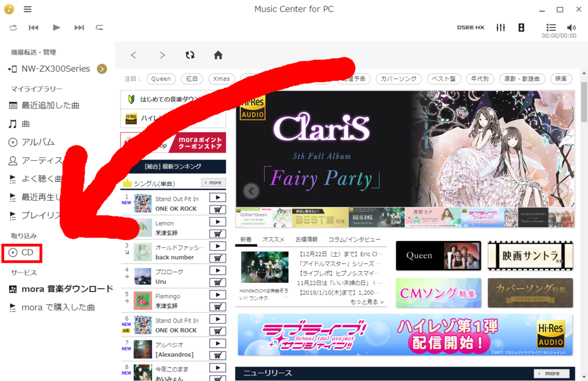This screenshot has height=381, width=588.
Task: Open ClariS Fairy Party banner
Action: tap(405, 149)
